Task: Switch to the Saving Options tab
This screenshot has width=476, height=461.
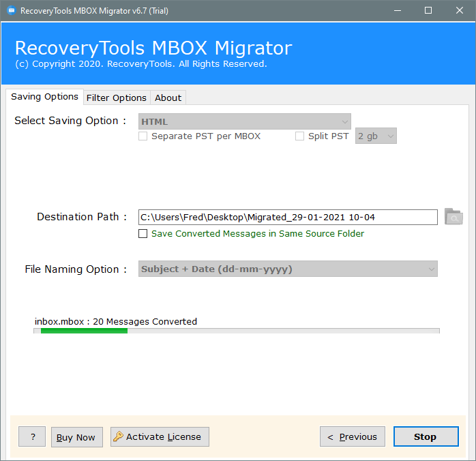Action: (44, 97)
